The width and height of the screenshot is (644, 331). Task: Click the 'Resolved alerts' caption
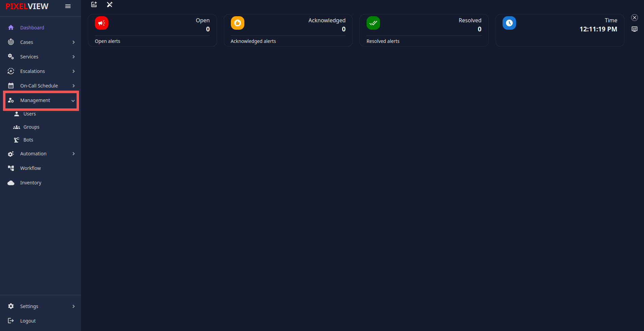point(383,41)
